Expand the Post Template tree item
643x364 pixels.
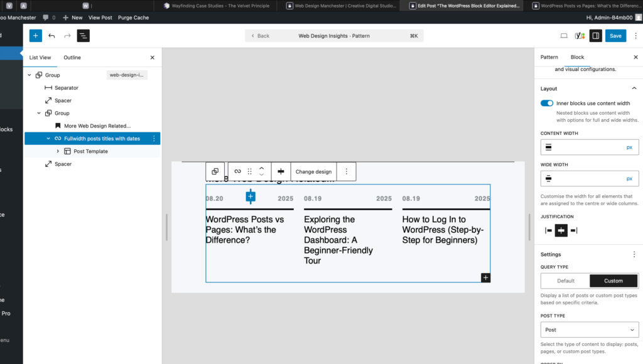tap(58, 151)
